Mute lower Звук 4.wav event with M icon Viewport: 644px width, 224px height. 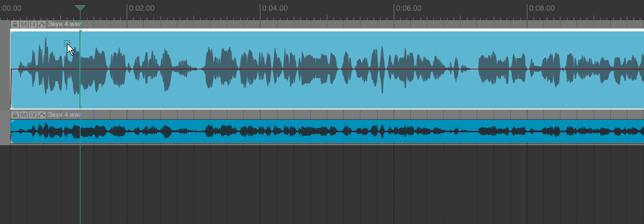pos(24,114)
